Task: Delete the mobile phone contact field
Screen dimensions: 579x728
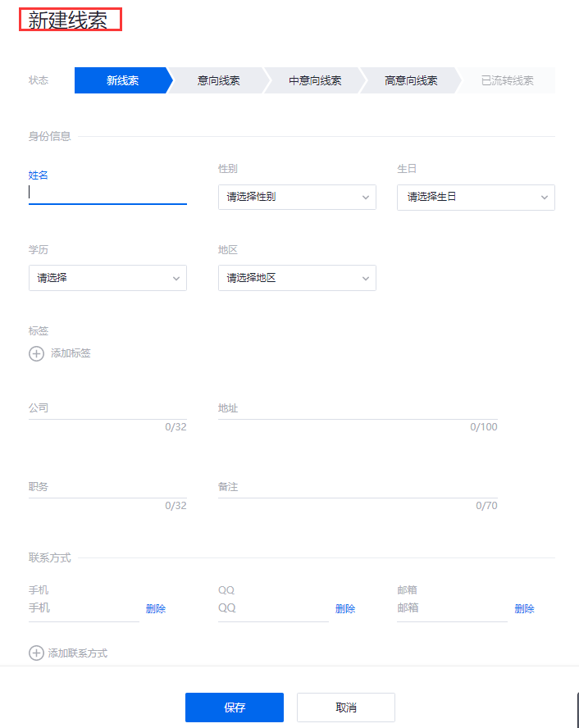Action: [x=156, y=608]
